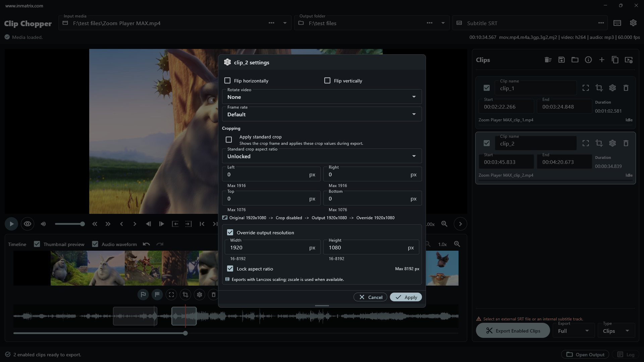The image size is (644, 362).
Task: Uncheck the clip_1 enabled checkbox
Action: click(x=487, y=88)
